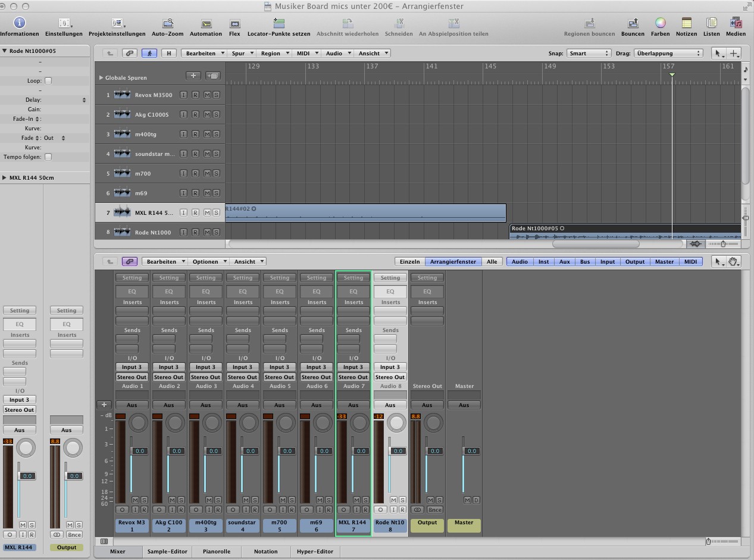754x560 pixels.
Task: Click the pan knob on Akg C100 channel
Action: tap(175, 423)
